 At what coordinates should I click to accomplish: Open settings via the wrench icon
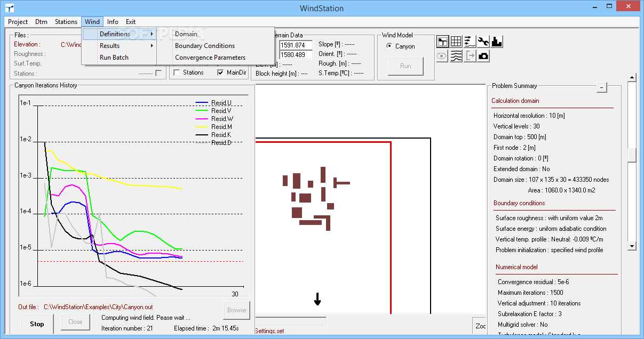(483, 42)
